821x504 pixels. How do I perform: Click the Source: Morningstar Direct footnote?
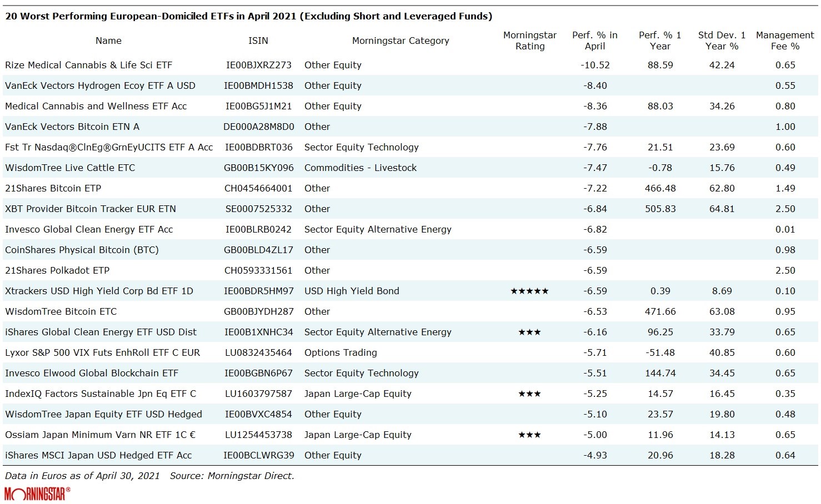(232, 476)
